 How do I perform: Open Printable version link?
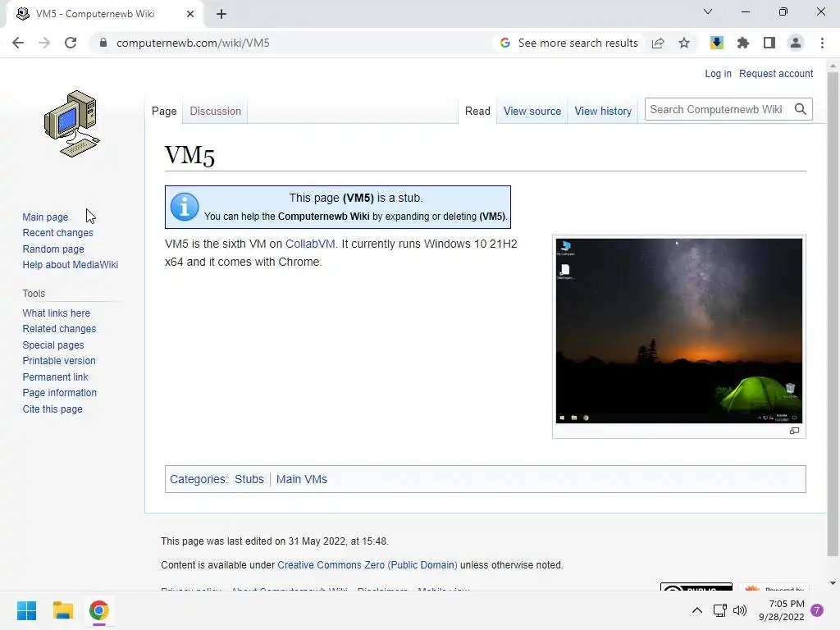coord(59,361)
